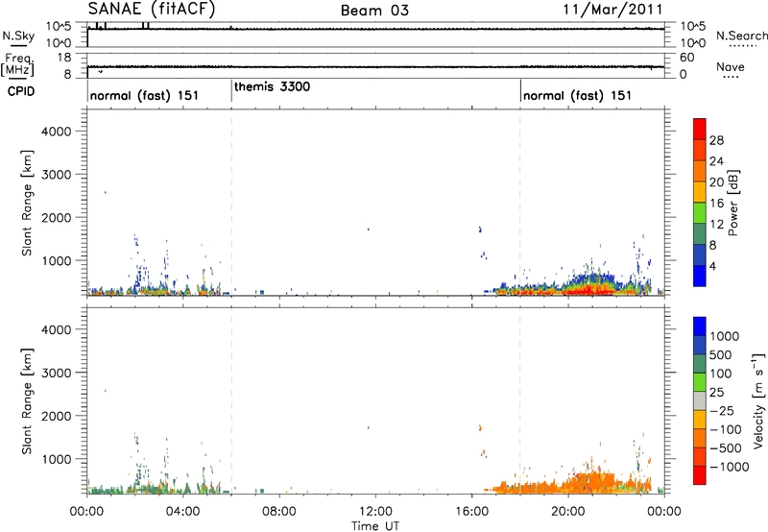Select the 4 value on power colorbar
Screen dimensions: 768x532
(712, 266)
